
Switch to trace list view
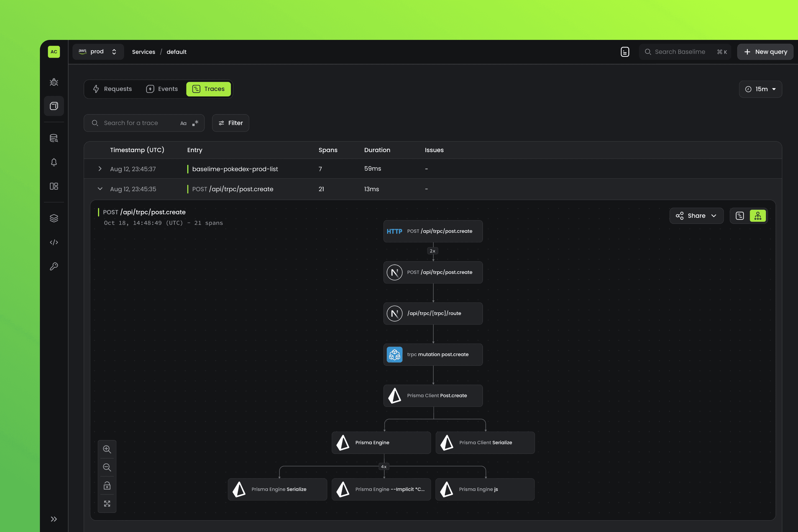tap(740, 216)
